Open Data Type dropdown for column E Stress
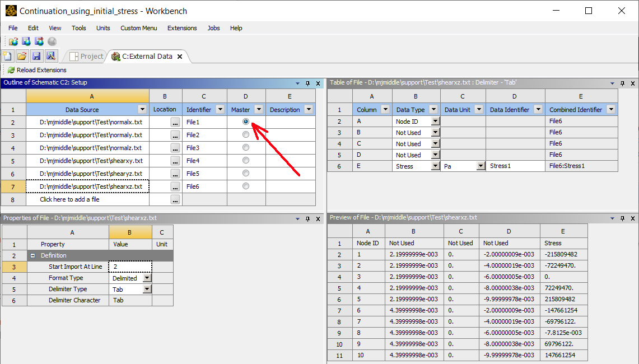The width and height of the screenshot is (639, 364). point(436,166)
